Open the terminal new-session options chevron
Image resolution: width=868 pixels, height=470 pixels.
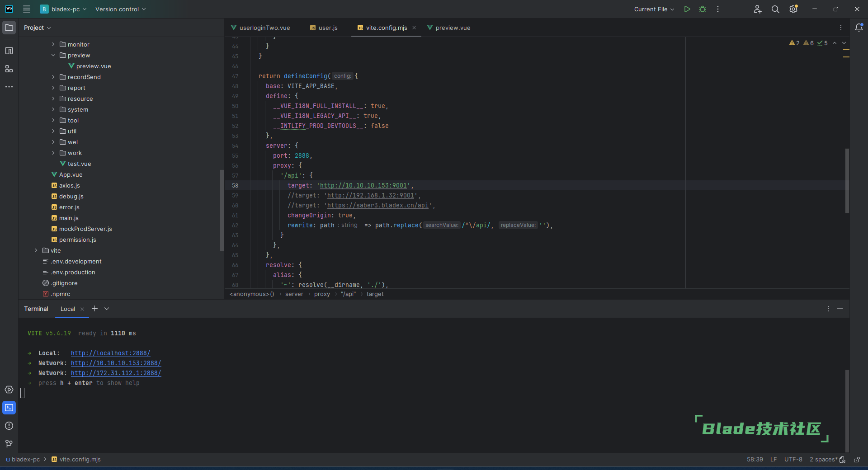tap(107, 309)
